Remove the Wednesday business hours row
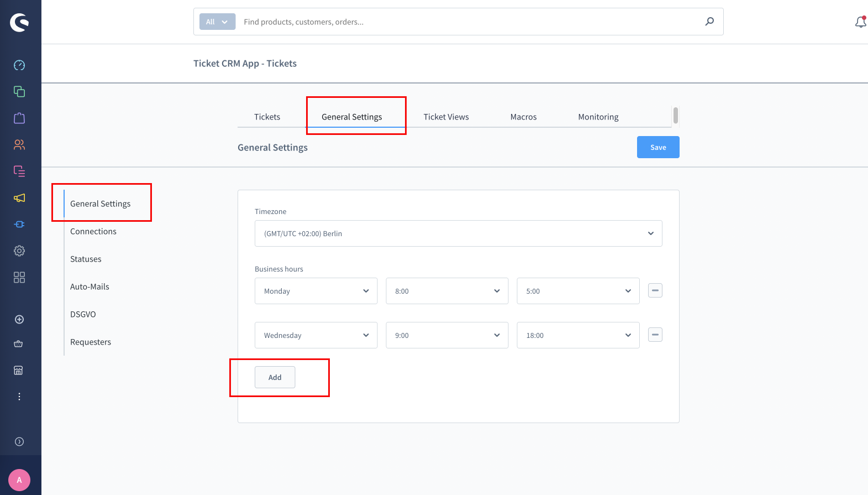 click(655, 335)
